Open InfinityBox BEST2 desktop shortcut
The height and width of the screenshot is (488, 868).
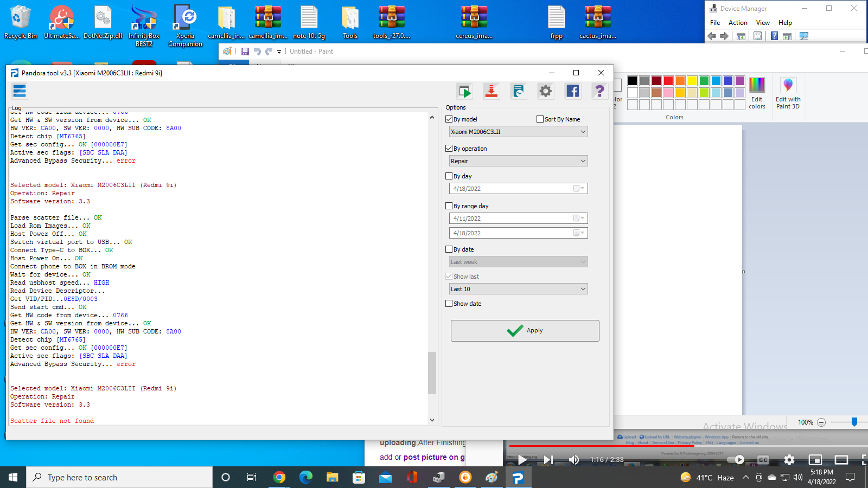point(144,26)
